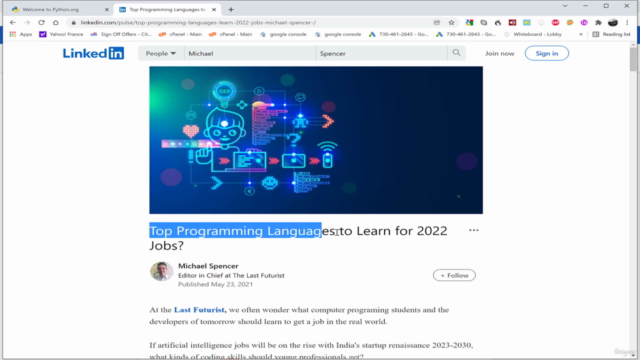Click the dark red speaker extension icon
This screenshot has height=360, width=640.
click(x=512, y=22)
